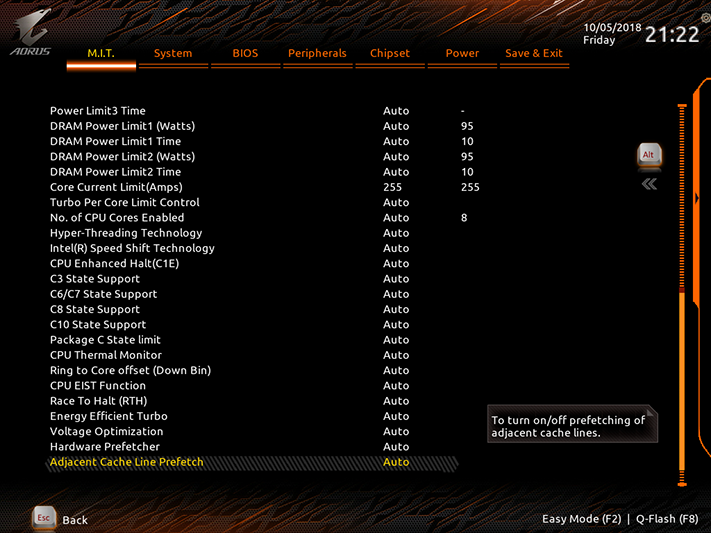The height and width of the screenshot is (533, 711).
Task: Expand the right side panel arrow
Action: click(x=697, y=198)
